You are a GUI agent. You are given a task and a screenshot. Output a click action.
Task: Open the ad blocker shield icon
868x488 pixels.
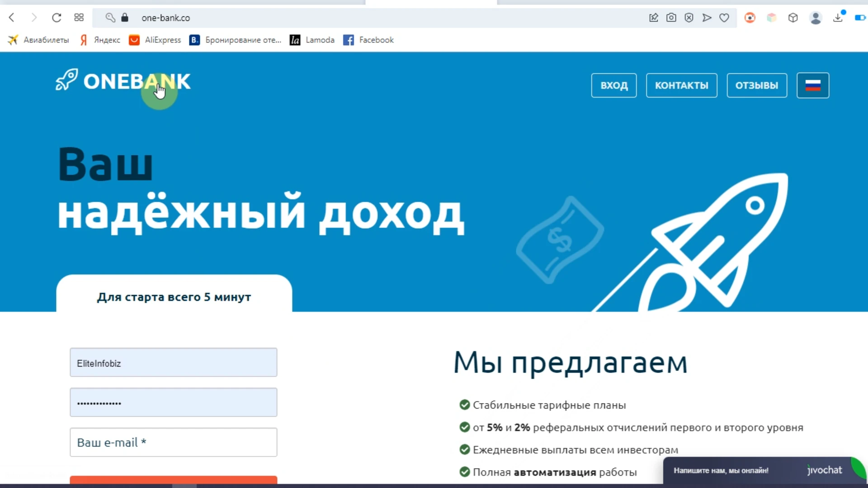(x=689, y=18)
